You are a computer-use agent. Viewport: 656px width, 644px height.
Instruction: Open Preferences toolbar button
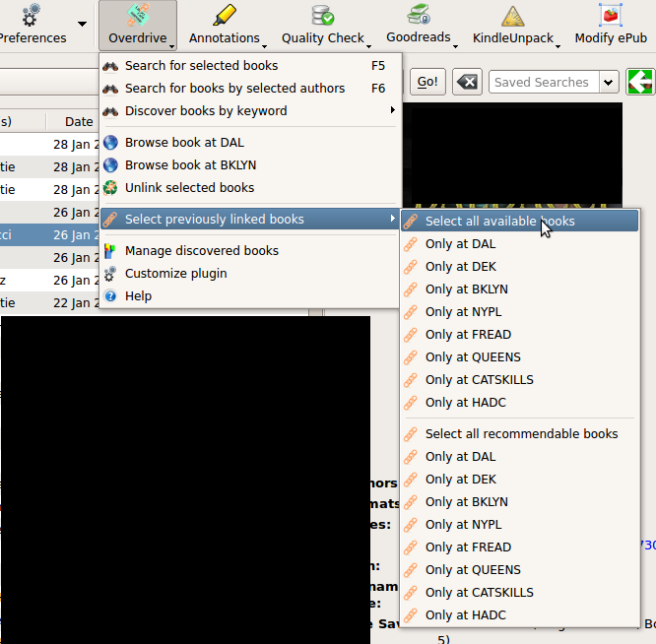tap(33, 25)
